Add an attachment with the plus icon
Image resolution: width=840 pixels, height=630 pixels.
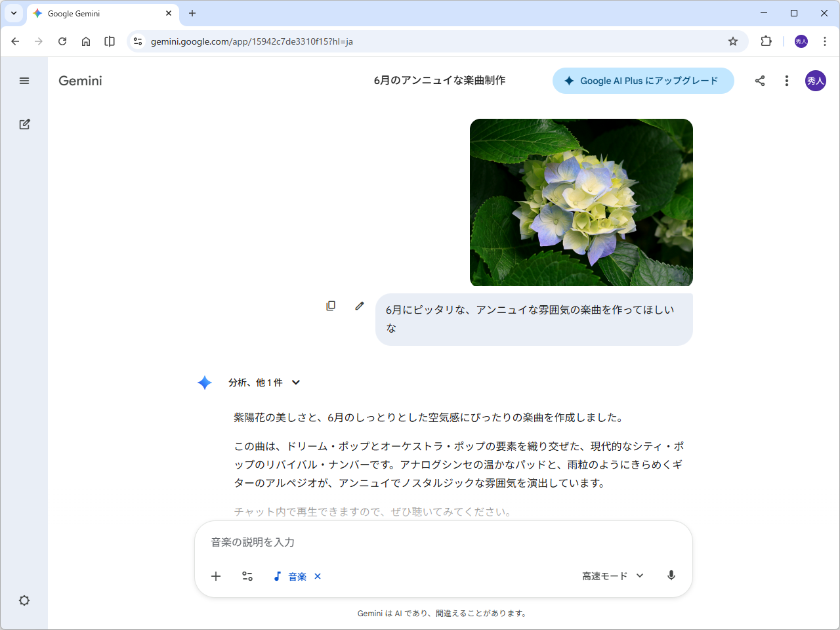click(215, 576)
